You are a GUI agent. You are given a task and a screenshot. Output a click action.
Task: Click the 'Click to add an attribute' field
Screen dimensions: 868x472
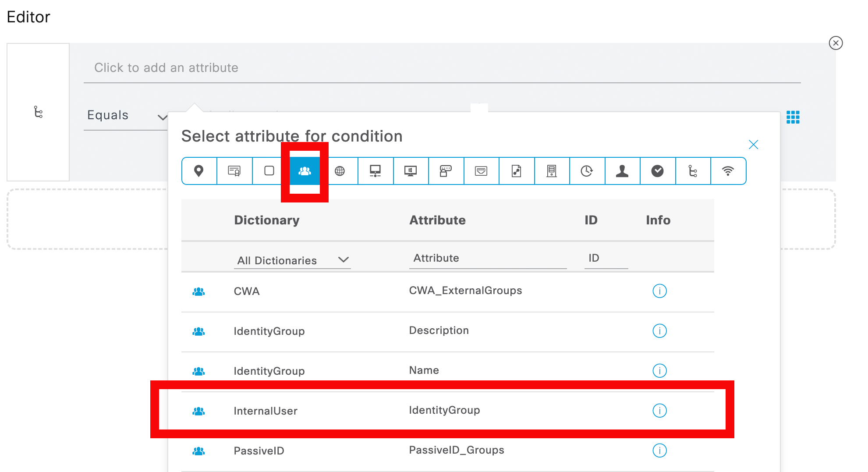point(442,68)
